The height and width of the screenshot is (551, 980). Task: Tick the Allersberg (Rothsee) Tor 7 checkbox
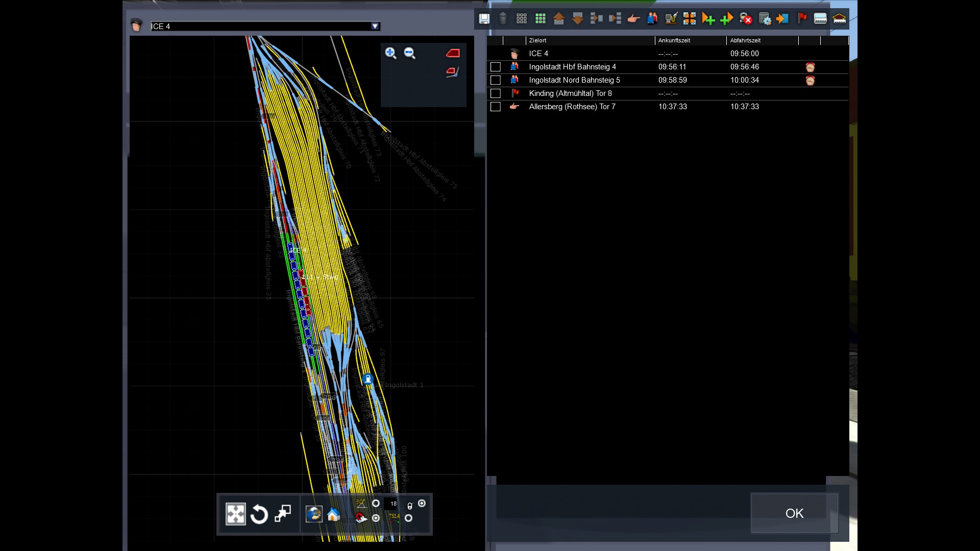(495, 107)
